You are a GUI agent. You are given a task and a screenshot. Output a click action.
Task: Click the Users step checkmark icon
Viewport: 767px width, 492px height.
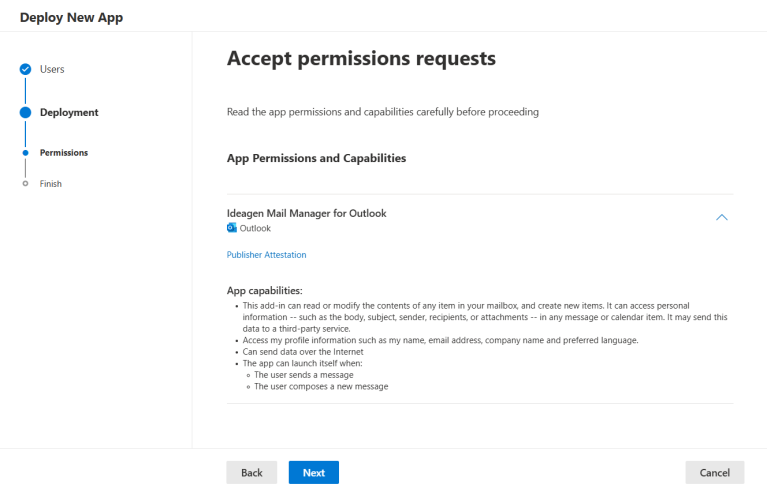tap(25, 69)
